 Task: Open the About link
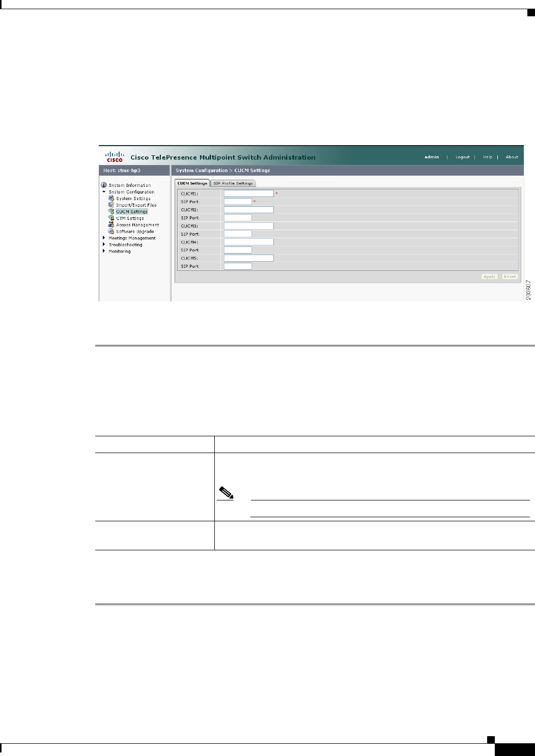[512, 157]
